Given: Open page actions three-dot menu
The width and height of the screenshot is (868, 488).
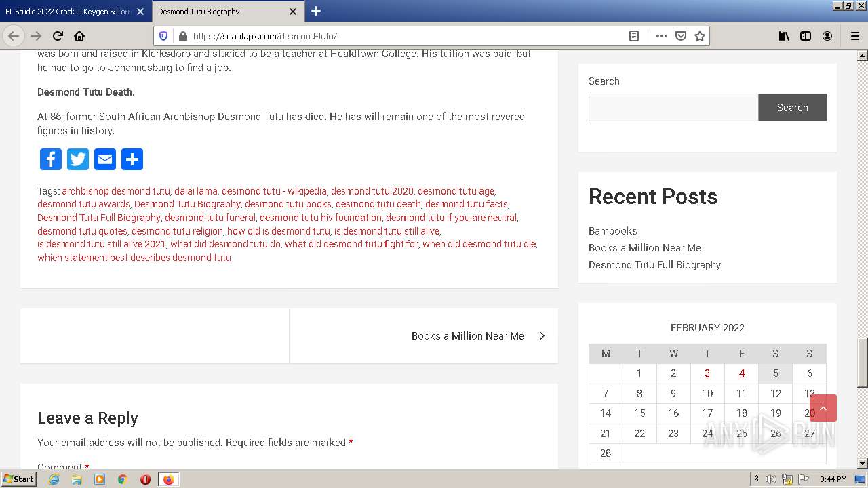Looking at the screenshot, I should [x=661, y=36].
